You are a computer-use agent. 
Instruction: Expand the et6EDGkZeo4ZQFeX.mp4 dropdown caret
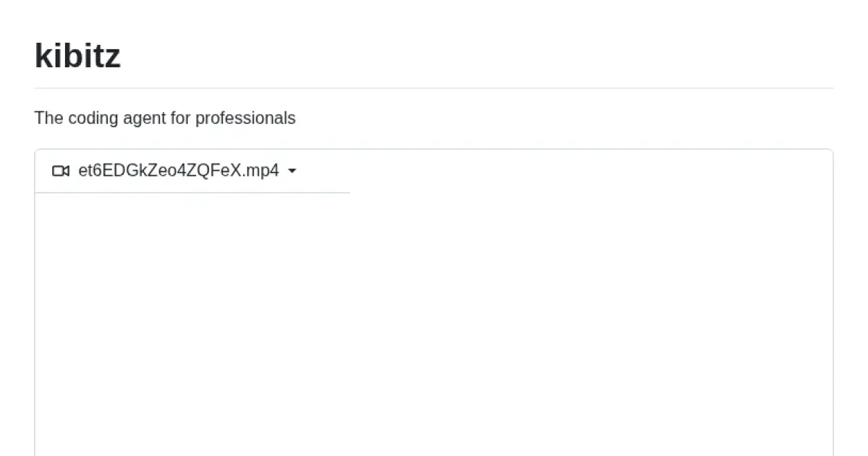point(292,171)
